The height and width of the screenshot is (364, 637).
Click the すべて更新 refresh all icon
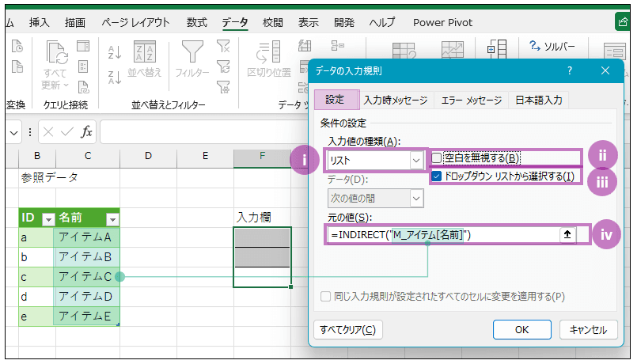56,52
